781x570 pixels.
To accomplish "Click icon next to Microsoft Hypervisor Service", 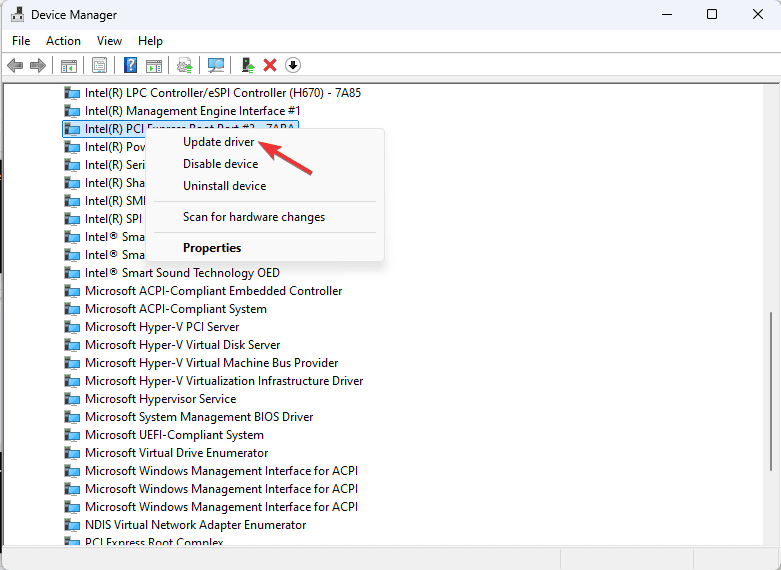I will pos(72,399).
